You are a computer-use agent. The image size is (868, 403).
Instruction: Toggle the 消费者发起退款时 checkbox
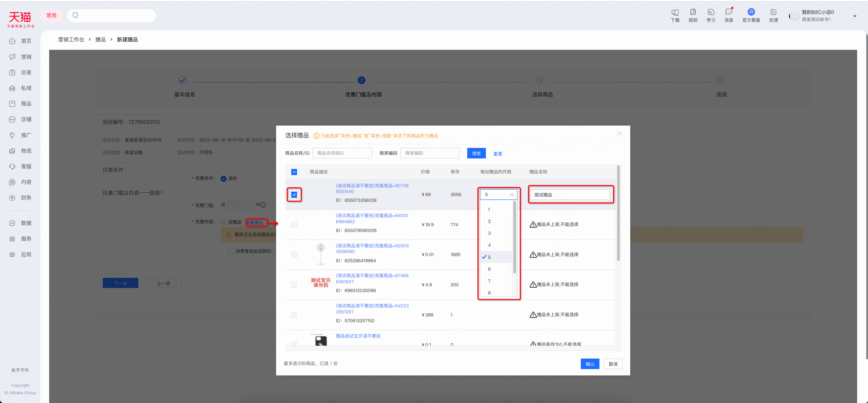pos(231,251)
